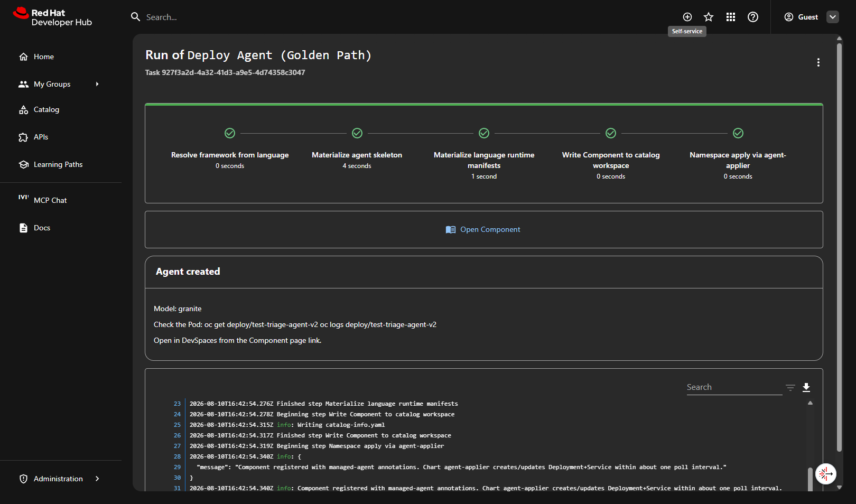Click check icon for Resolve framework step
Viewport: 856px width, 504px height.
point(230,133)
